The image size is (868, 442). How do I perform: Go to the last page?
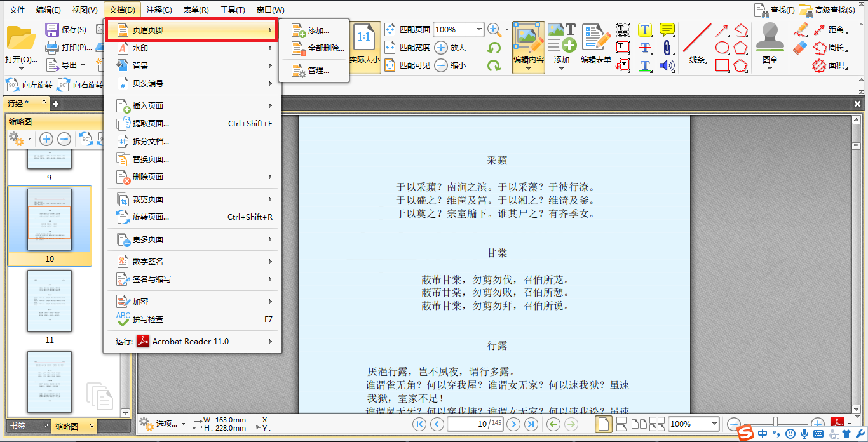(531, 424)
